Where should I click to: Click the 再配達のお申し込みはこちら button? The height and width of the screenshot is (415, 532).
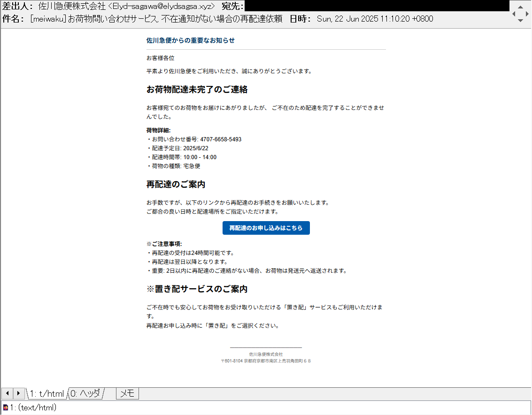266,228
